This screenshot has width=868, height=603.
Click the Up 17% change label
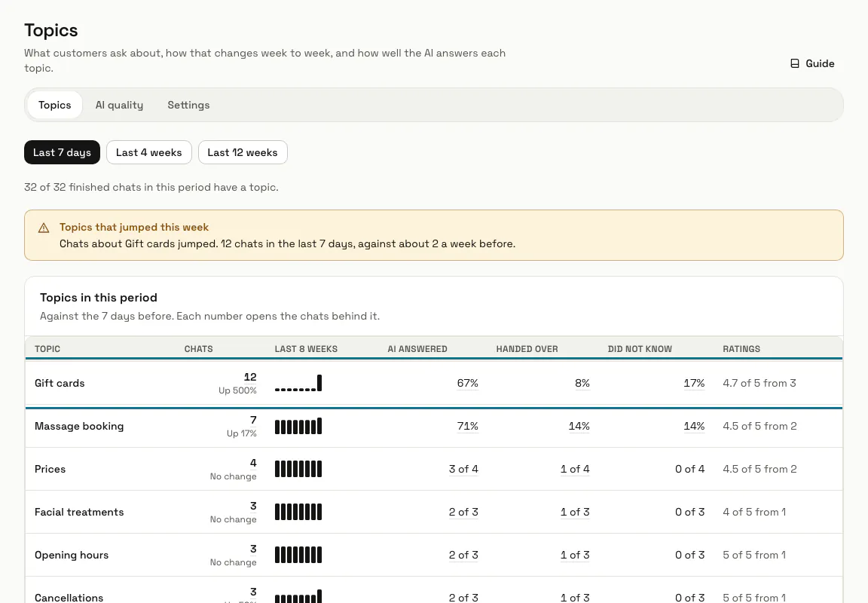tap(241, 433)
